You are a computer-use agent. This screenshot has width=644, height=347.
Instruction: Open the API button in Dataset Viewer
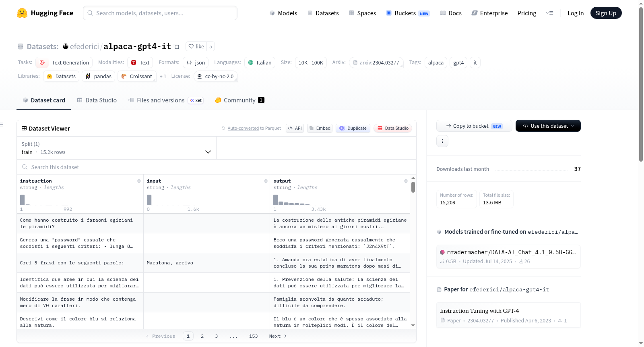coord(295,128)
